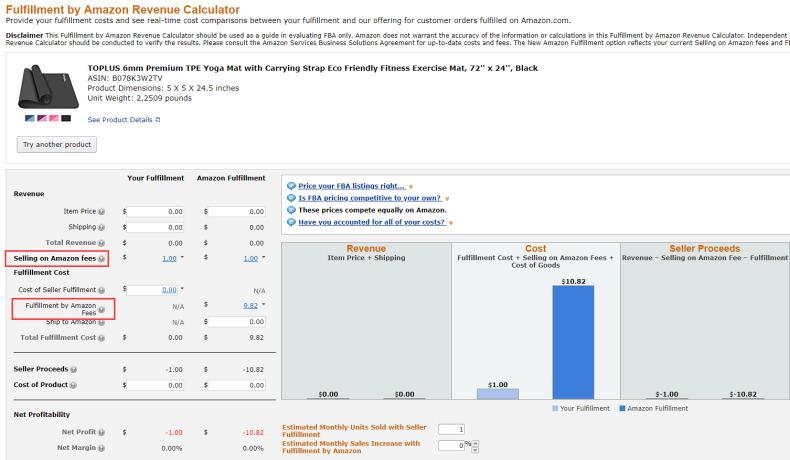Click the 9.82 Fulfillment by Amazon fee link
Image resolution: width=790 pixels, height=460 pixels.
coord(250,306)
